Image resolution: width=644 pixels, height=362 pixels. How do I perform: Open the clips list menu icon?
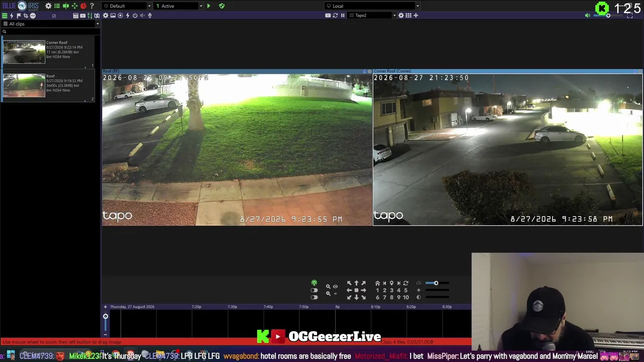(x=5, y=16)
